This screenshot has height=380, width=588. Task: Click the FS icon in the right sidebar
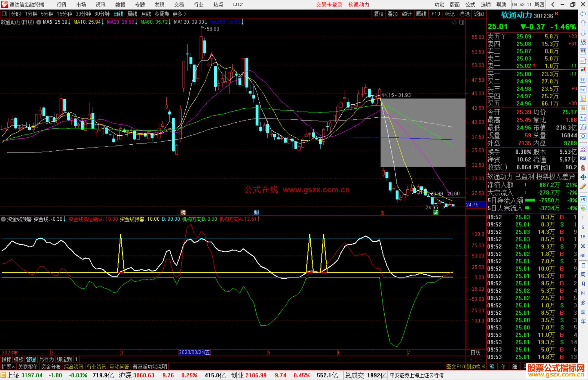[x=583, y=199]
